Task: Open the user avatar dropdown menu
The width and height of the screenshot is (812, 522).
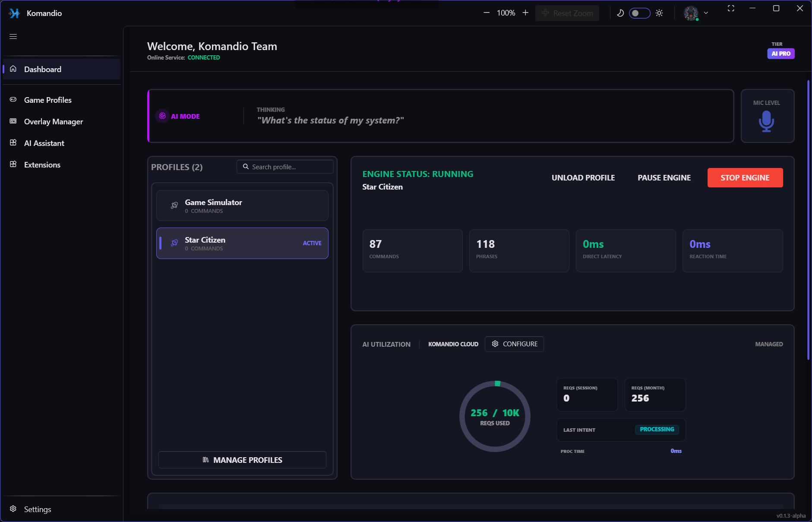Action: click(696, 13)
